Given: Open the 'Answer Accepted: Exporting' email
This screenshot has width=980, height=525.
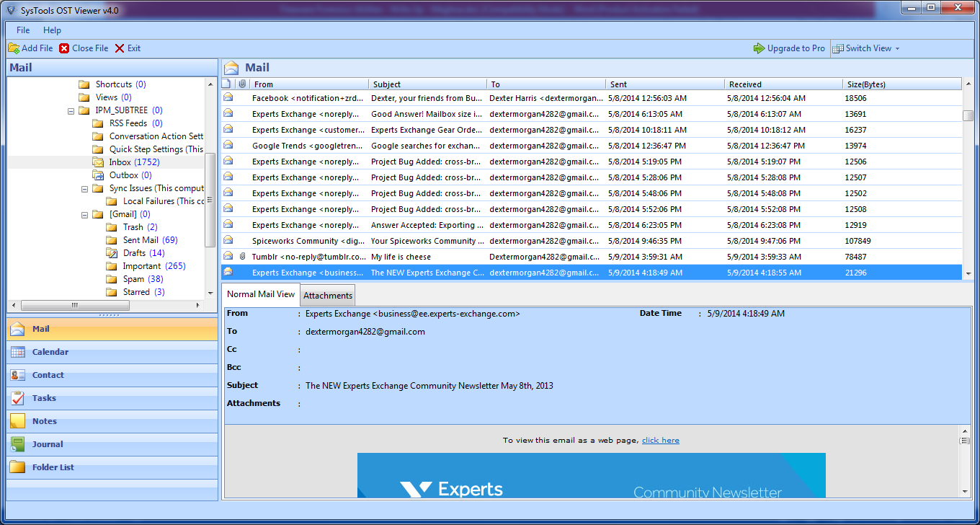Looking at the screenshot, I should point(591,225).
